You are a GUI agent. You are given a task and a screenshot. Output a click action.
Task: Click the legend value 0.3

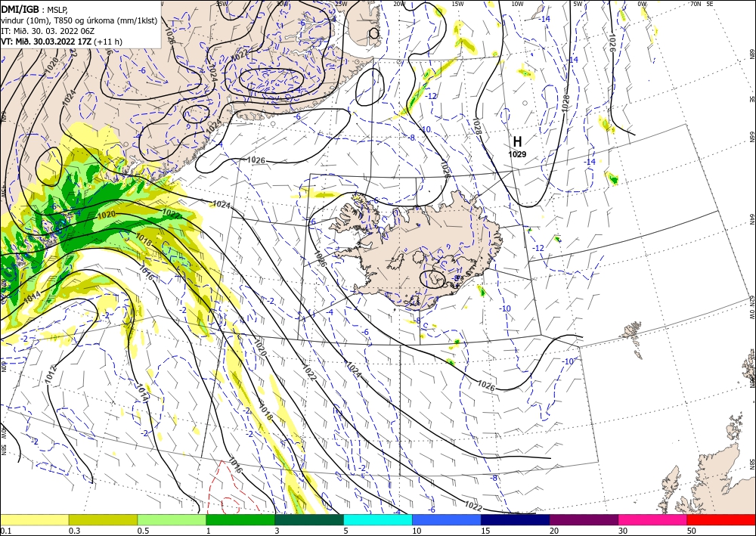pos(74,531)
